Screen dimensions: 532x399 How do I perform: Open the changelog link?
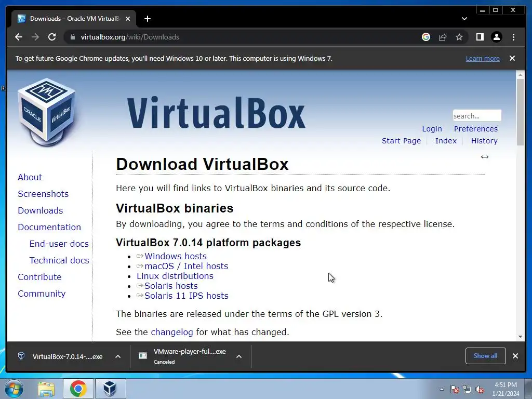(171, 332)
